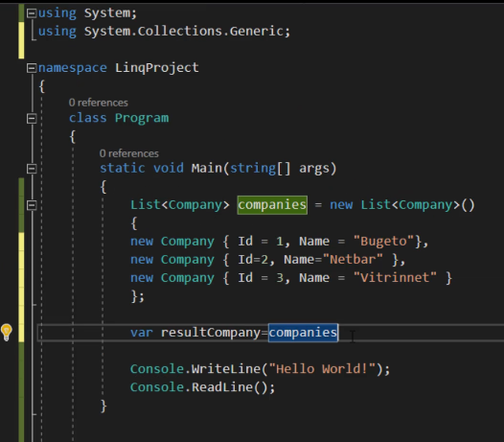Viewport: 504px width, 442px height.
Task: Click the LinqProject namespace name
Action: [157, 67]
